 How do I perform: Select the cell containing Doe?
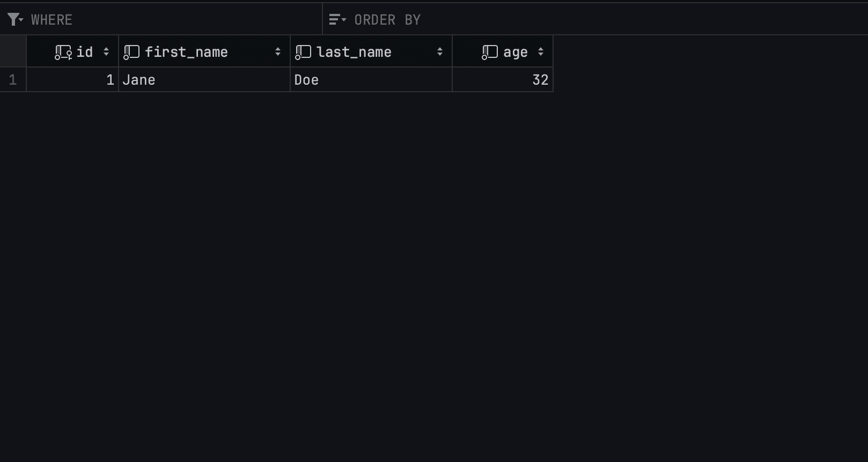(x=371, y=80)
